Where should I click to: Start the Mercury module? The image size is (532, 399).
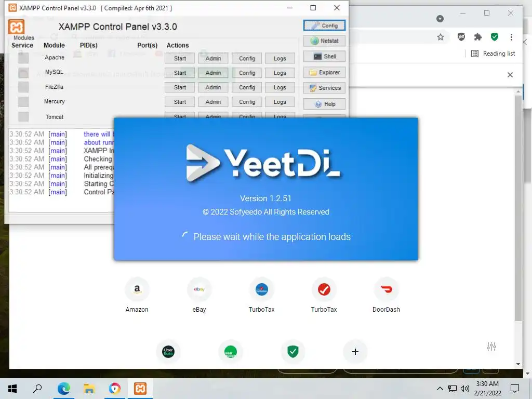pyautogui.click(x=180, y=102)
